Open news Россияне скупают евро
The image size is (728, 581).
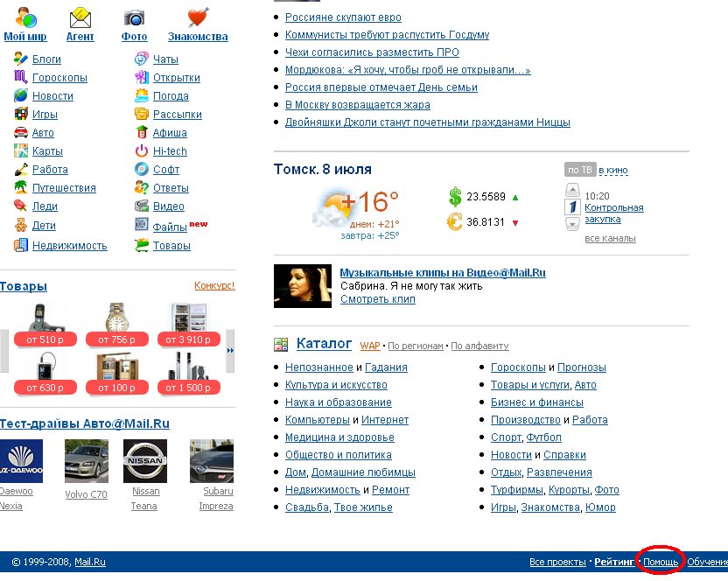point(343,17)
